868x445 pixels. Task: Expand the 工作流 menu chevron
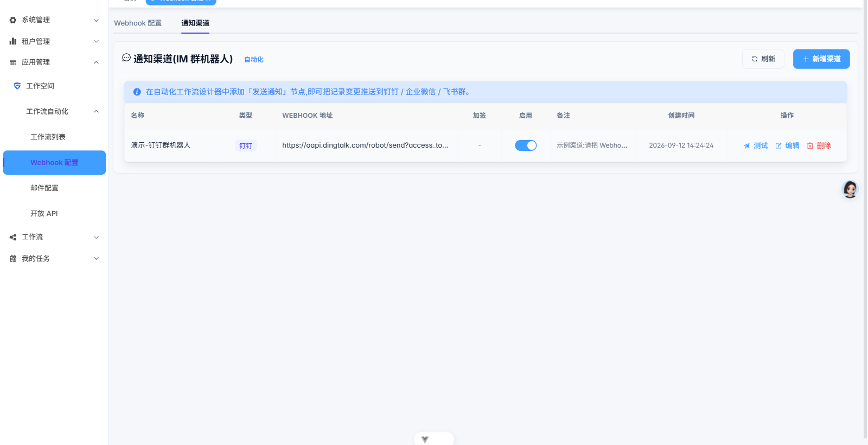(x=96, y=237)
